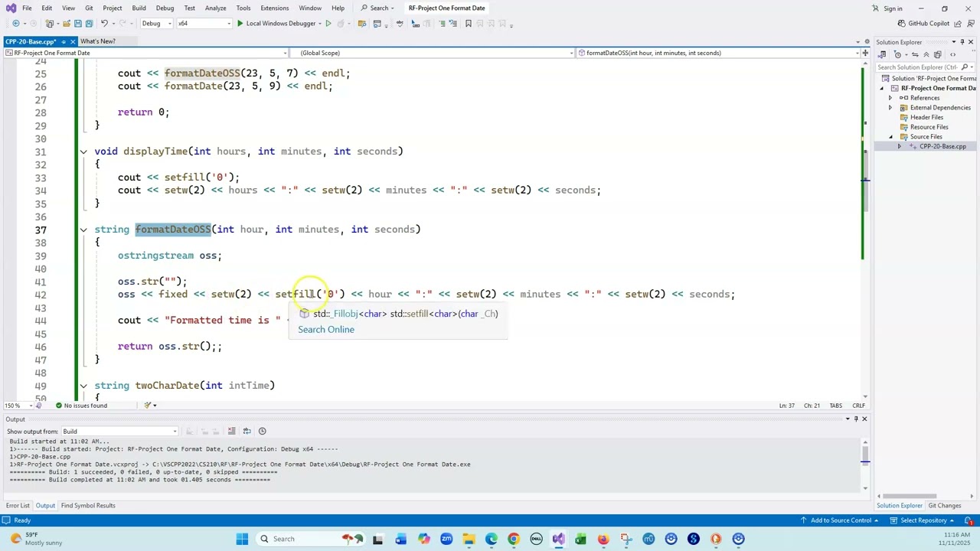Expand External Dependencies node

(x=890, y=108)
